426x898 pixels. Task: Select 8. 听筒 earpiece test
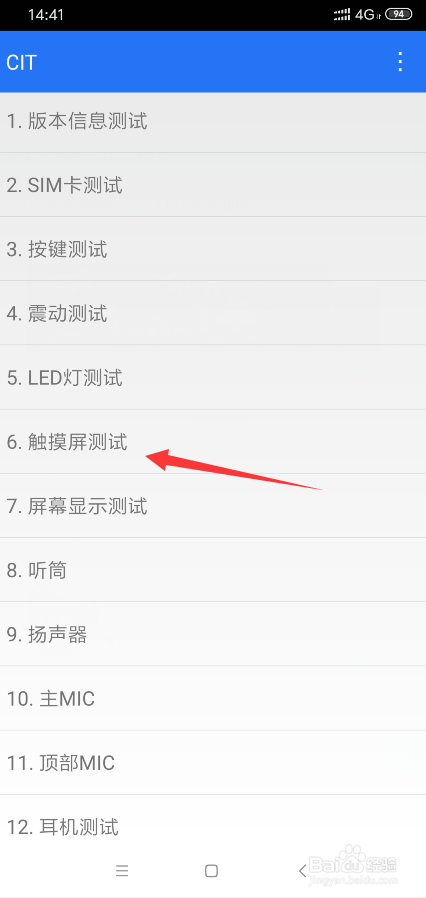(x=213, y=570)
